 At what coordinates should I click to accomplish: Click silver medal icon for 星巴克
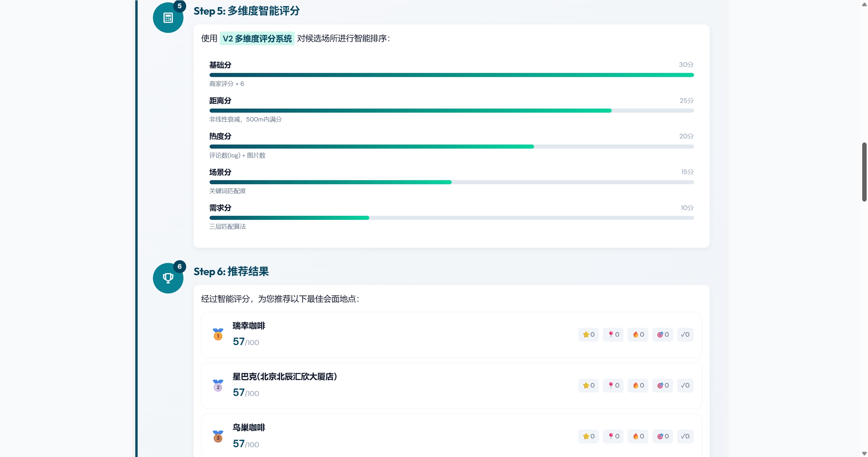pyautogui.click(x=218, y=385)
